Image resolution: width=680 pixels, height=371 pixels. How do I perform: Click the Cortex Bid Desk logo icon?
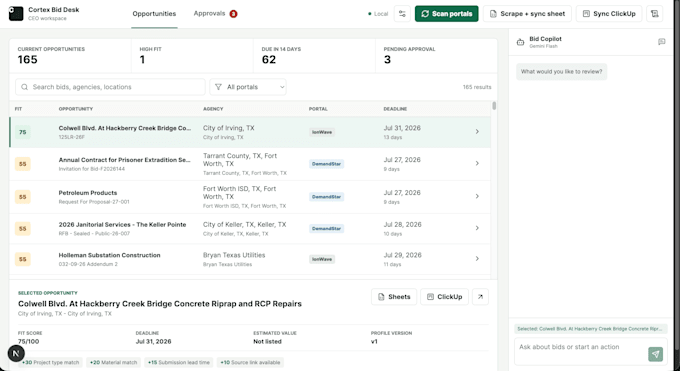pyautogui.click(x=16, y=13)
